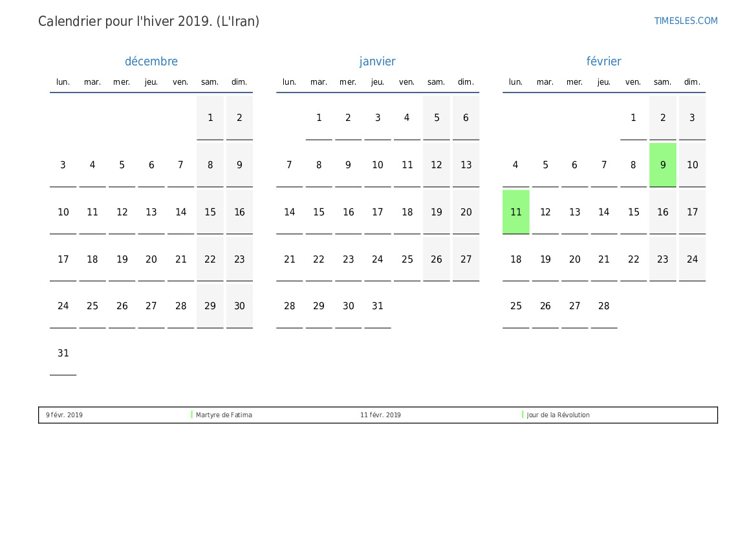Select December 25 date cell
Screen dimensions: 756x535
tap(92, 306)
